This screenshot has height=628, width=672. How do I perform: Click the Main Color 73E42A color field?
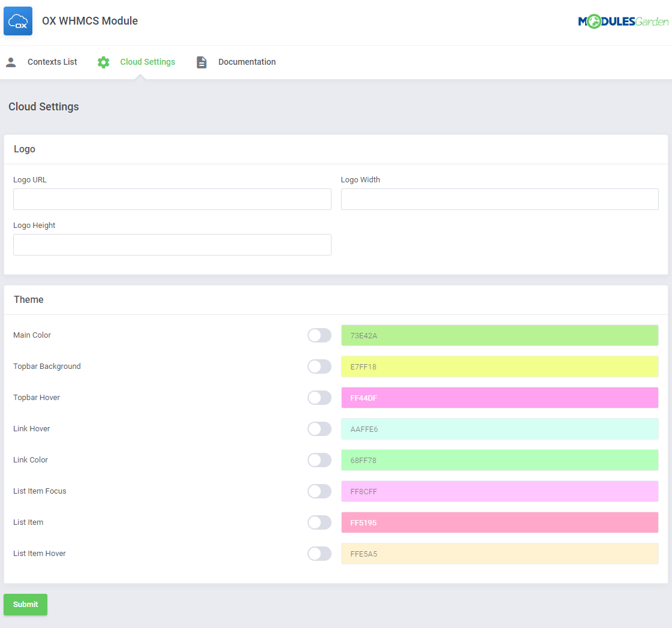point(500,335)
